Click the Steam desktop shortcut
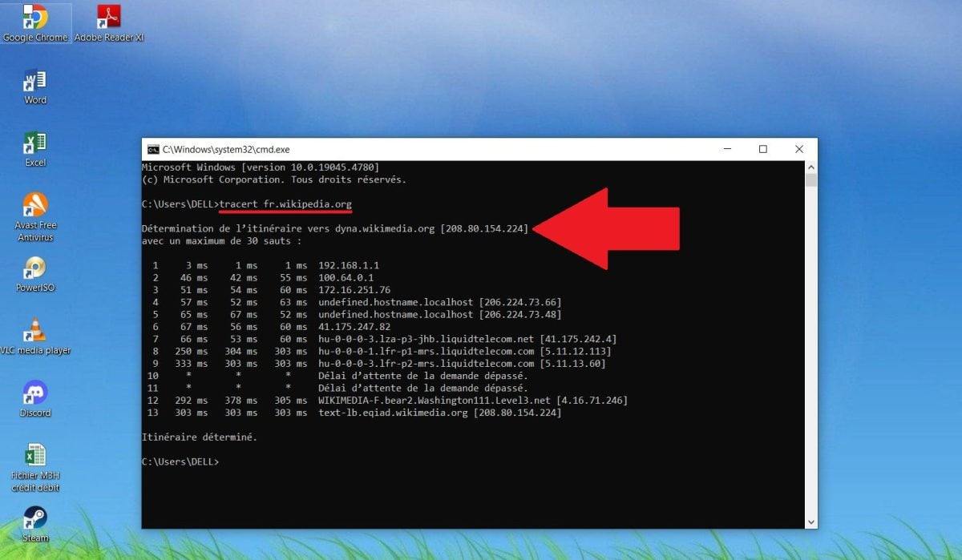This screenshot has width=962, height=560. [35, 525]
